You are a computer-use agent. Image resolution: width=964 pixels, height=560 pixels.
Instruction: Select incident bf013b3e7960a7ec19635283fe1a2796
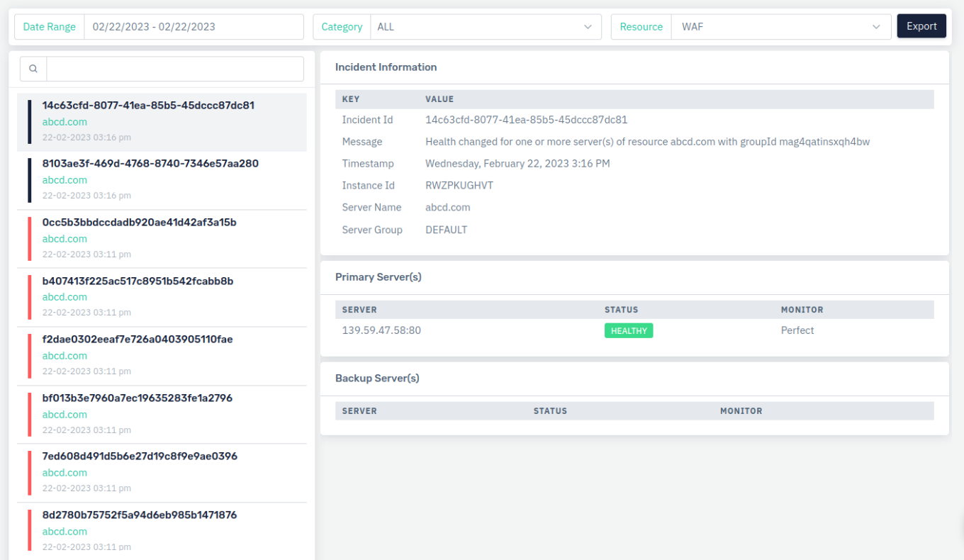[162, 415]
